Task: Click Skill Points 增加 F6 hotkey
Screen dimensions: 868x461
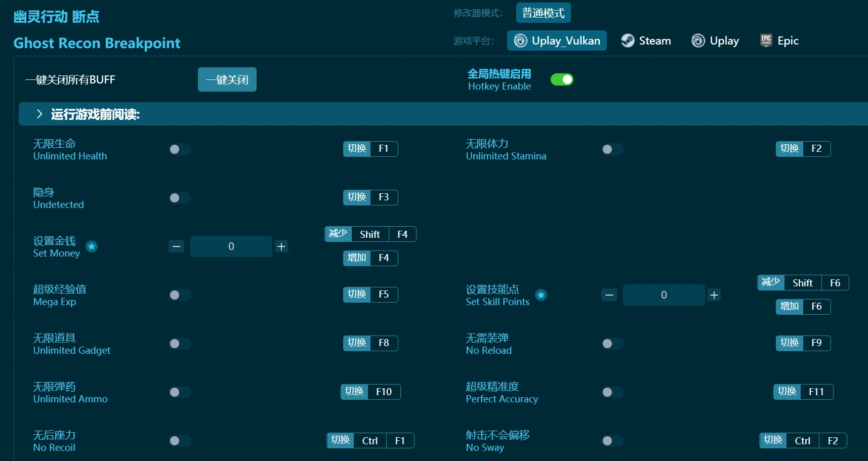Action: coord(803,307)
